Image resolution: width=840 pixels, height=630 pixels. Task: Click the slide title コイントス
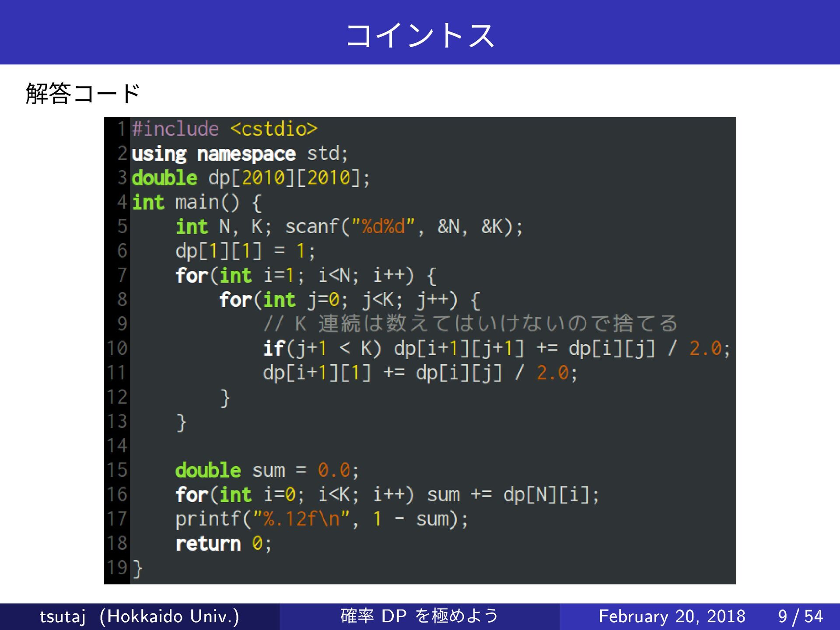click(x=420, y=35)
